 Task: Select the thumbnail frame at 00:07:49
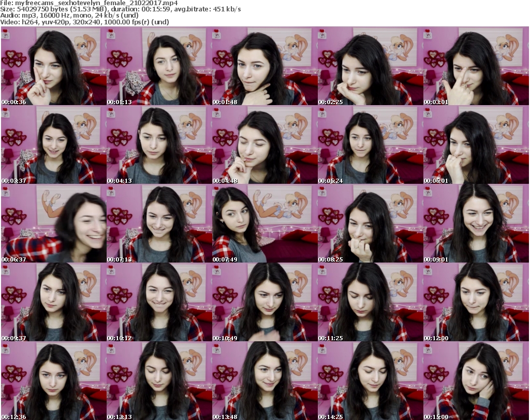point(264,224)
